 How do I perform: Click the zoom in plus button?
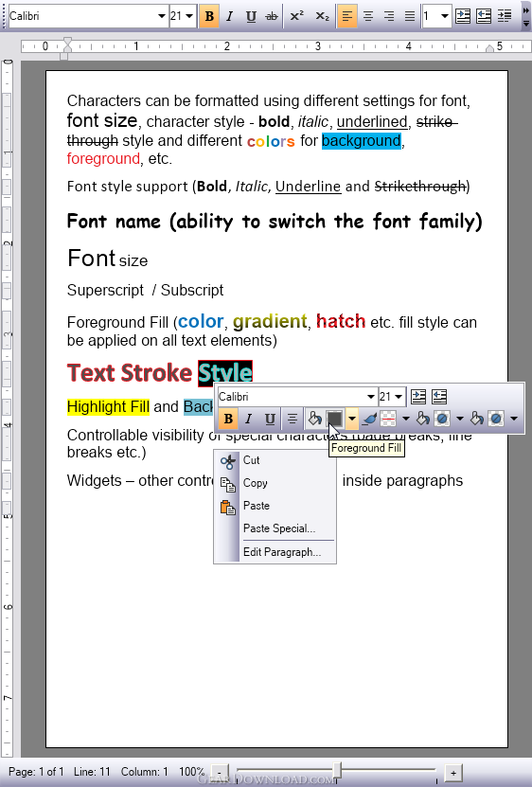point(453,773)
